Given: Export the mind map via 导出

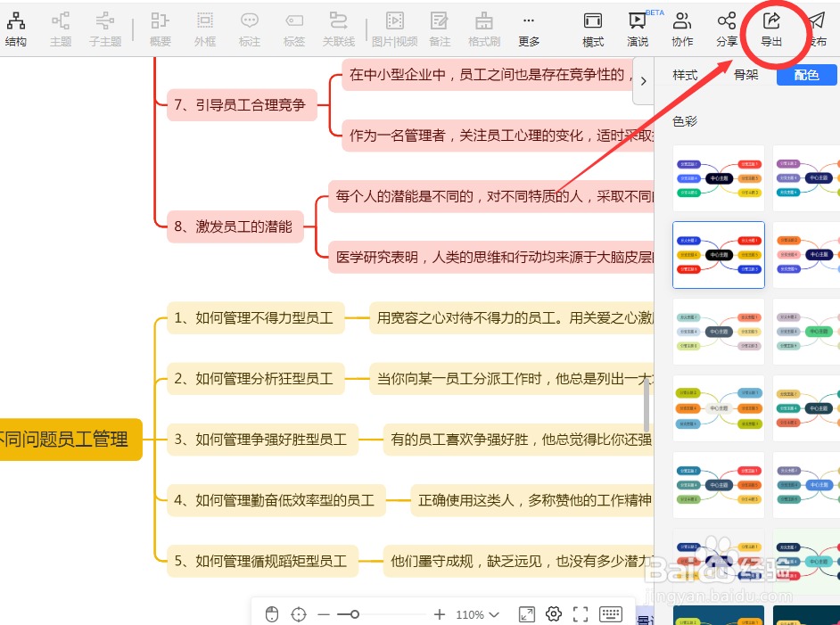Looking at the screenshot, I should pos(773,27).
